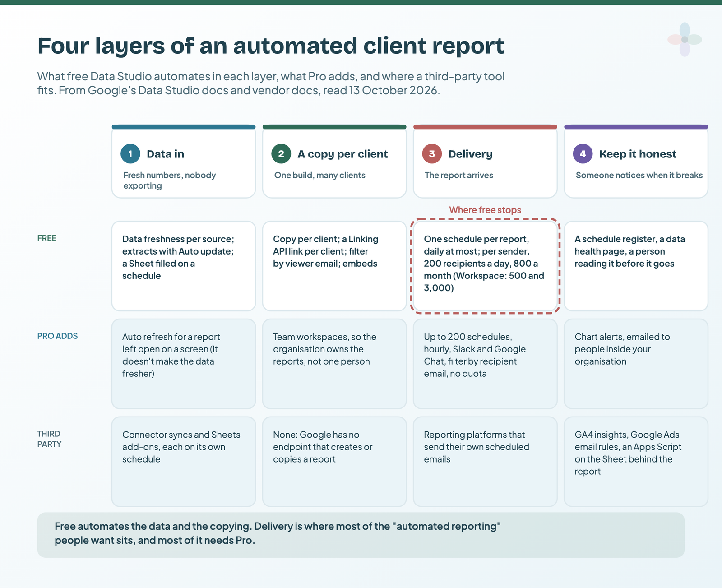The height and width of the screenshot is (588, 722).
Task: Select the 'Keep it honest' heading
Action: coord(638,154)
